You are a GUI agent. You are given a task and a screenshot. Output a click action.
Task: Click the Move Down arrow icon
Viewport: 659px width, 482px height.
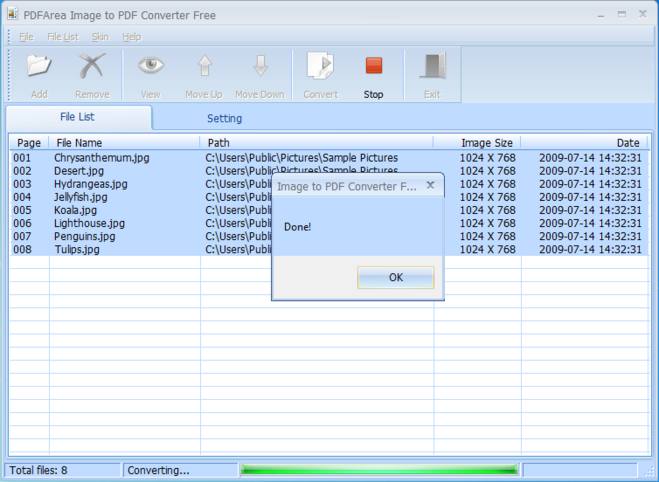coord(260,66)
